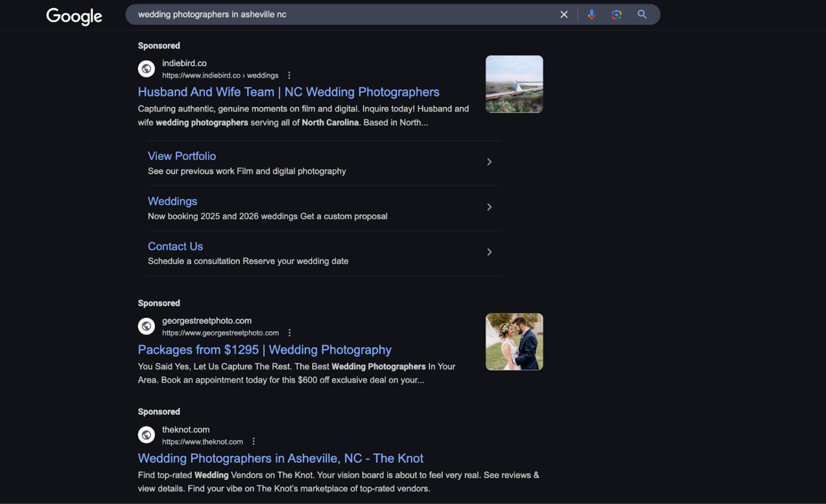The image size is (826, 504).
Task: Open three-dot menu for indiebird.co ad
Action: (x=289, y=75)
